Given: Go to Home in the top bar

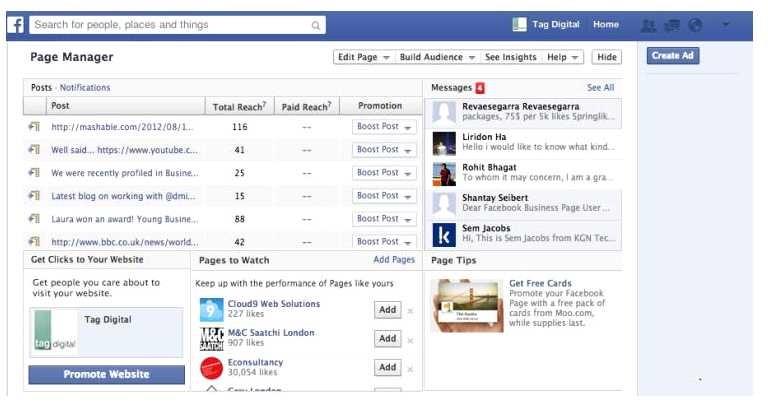Looking at the screenshot, I should (x=606, y=24).
